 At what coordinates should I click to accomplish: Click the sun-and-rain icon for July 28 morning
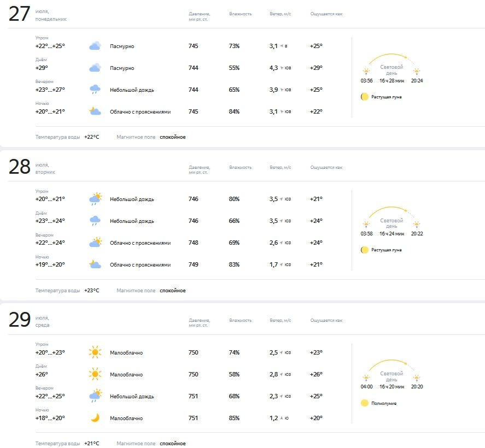95,199
